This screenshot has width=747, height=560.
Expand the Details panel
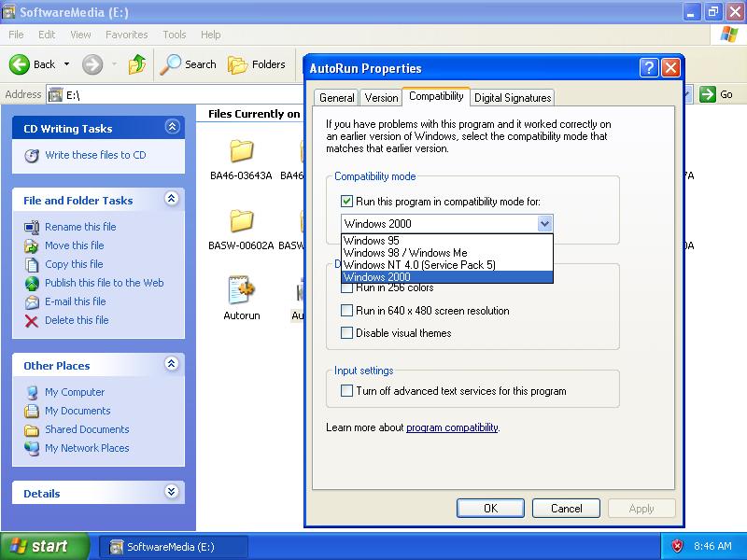coord(172,492)
